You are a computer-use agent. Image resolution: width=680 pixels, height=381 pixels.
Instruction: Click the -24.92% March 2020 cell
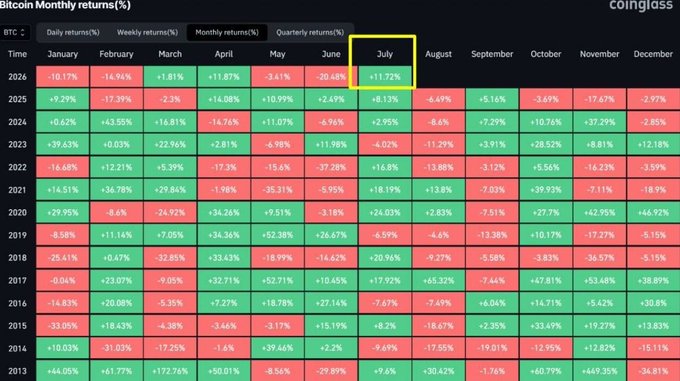point(170,212)
